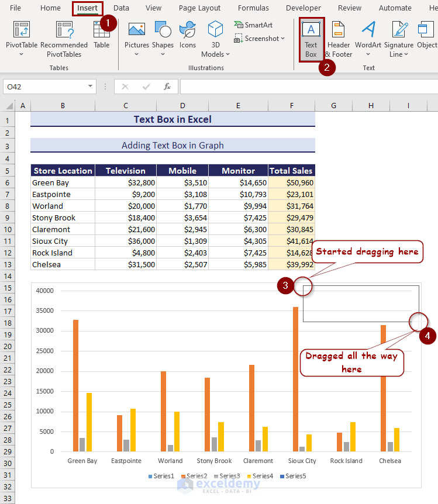Image resolution: width=438 pixels, height=504 pixels.
Task: Click the Signature Line option
Action: pos(399,39)
